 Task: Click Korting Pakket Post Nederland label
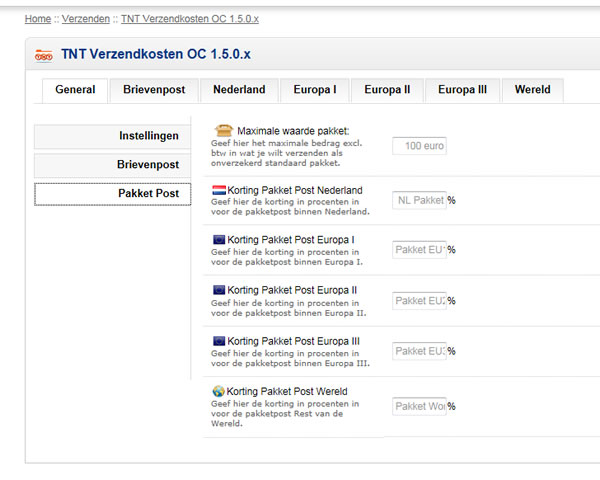point(295,190)
